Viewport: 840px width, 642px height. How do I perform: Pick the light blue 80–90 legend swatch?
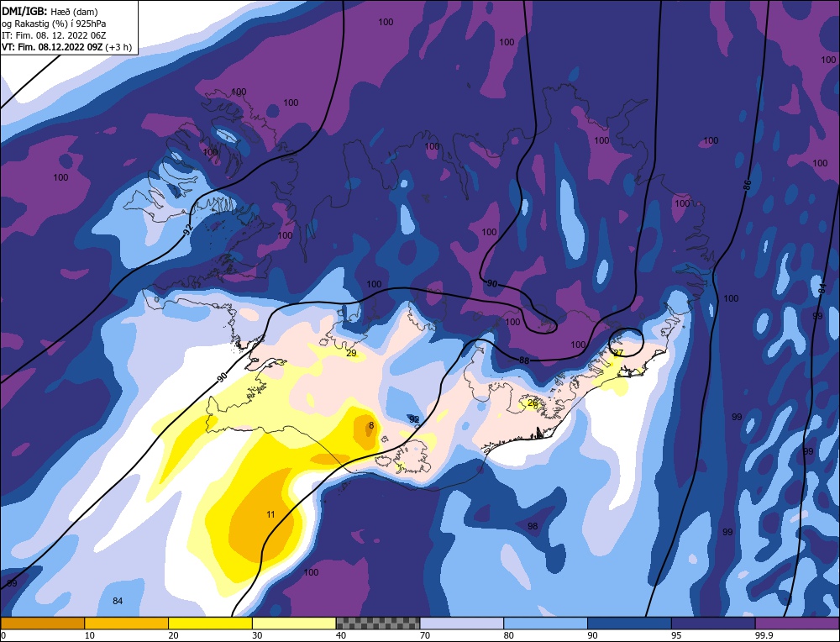click(x=545, y=624)
